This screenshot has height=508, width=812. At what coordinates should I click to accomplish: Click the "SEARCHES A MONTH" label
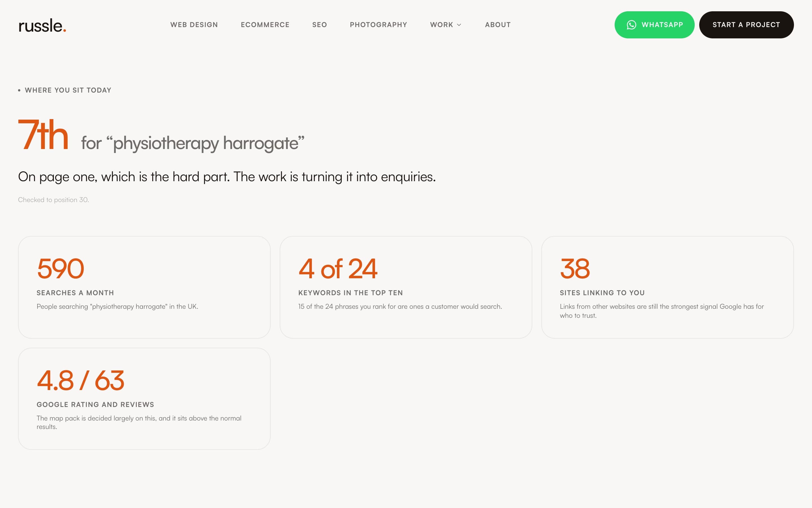pos(75,293)
